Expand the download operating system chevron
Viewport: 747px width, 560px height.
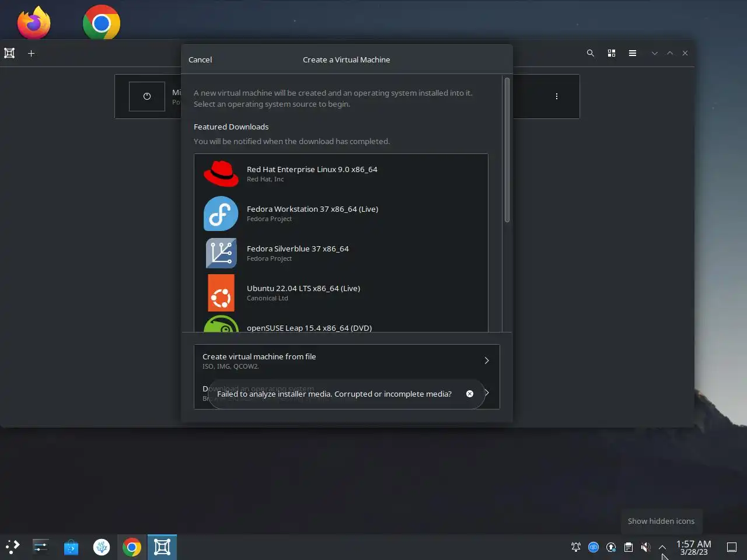(x=487, y=393)
